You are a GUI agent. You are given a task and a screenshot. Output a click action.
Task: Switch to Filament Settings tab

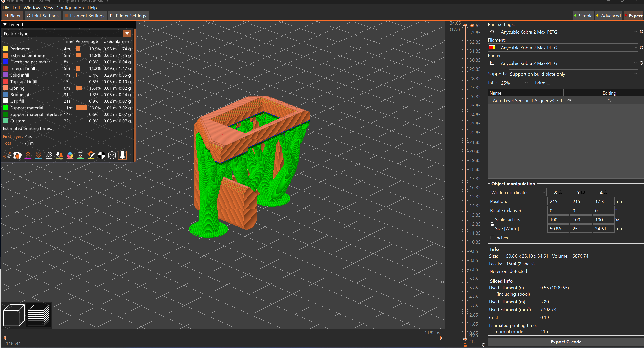tap(84, 16)
